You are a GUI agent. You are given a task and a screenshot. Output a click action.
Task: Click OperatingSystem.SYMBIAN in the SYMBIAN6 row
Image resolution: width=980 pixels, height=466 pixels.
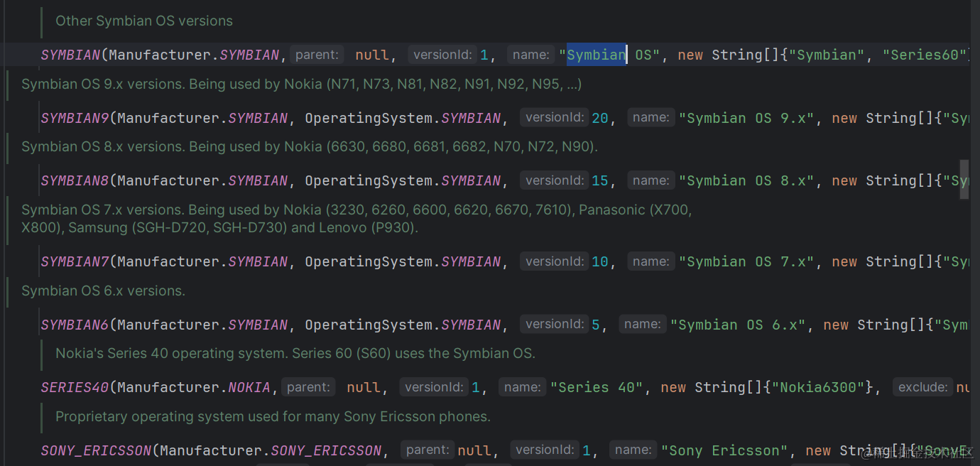tap(403, 325)
